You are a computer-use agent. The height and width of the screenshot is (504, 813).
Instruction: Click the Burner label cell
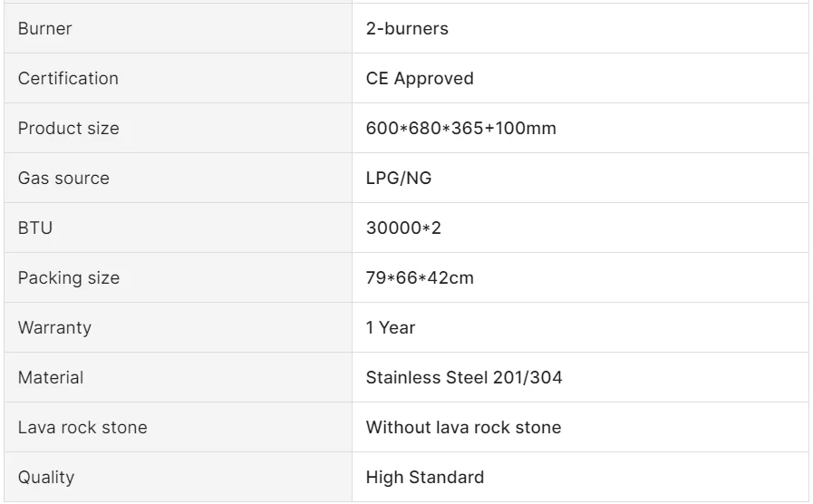coord(44,29)
